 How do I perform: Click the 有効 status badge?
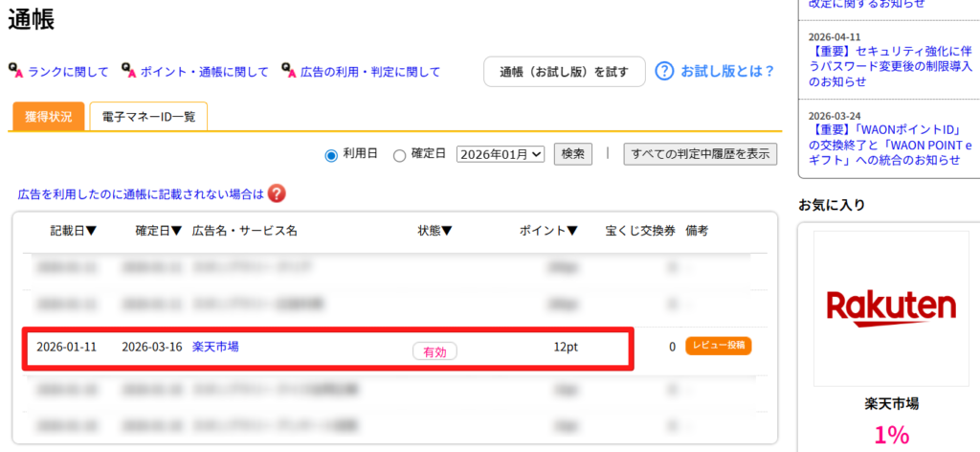point(435,351)
